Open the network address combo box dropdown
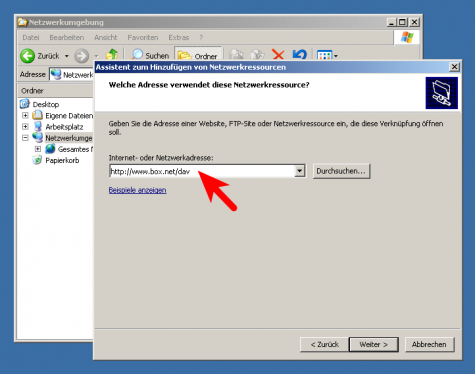The height and width of the screenshot is (374, 475). pos(300,171)
